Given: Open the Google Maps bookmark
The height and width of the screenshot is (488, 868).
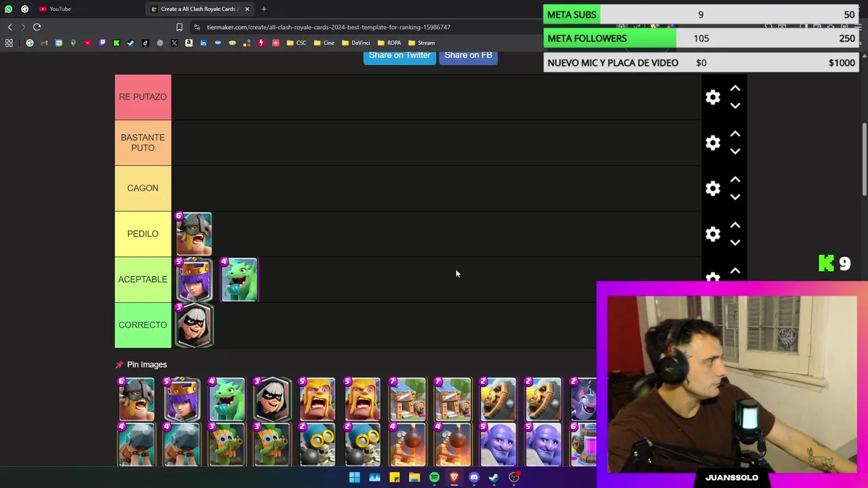Looking at the screenshot, I should click(73, 43).
